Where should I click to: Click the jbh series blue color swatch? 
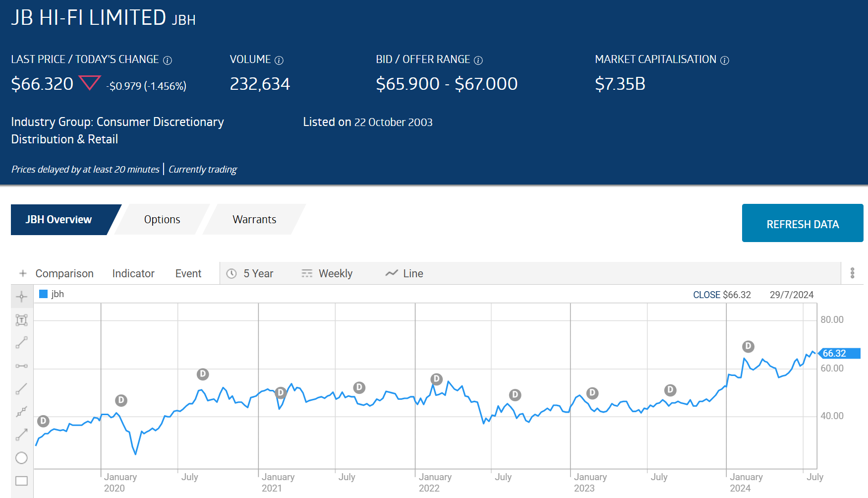[x=43, y=294]
